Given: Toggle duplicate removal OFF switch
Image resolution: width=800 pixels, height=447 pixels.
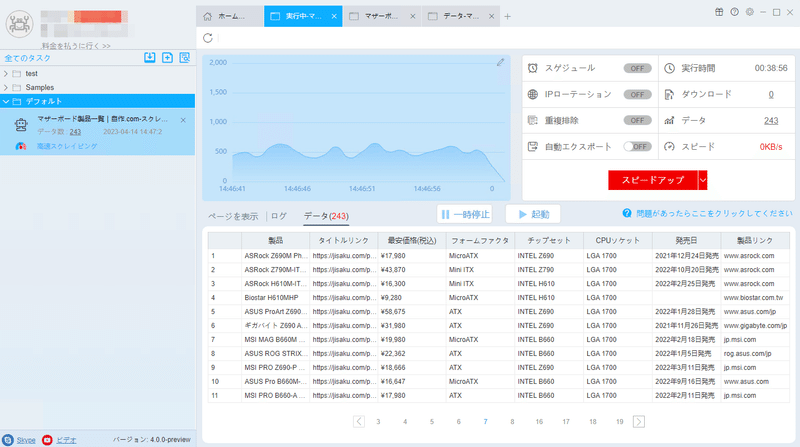Looking at the screenshot, I should 637,120.
